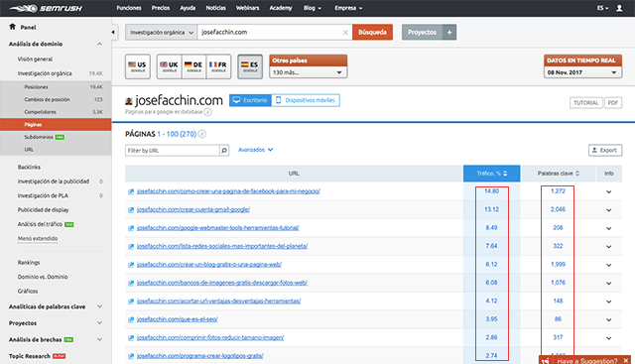Sort by Palabras clave column
This screenshot has height=364, width=635.
point(559,174)
